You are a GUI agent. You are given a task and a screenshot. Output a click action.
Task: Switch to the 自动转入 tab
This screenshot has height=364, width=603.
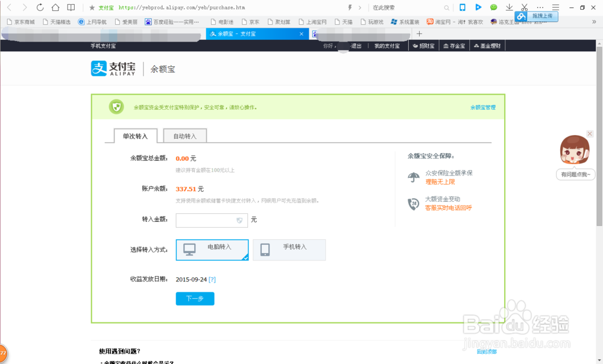pyautogui.click(x=185, y=136)
